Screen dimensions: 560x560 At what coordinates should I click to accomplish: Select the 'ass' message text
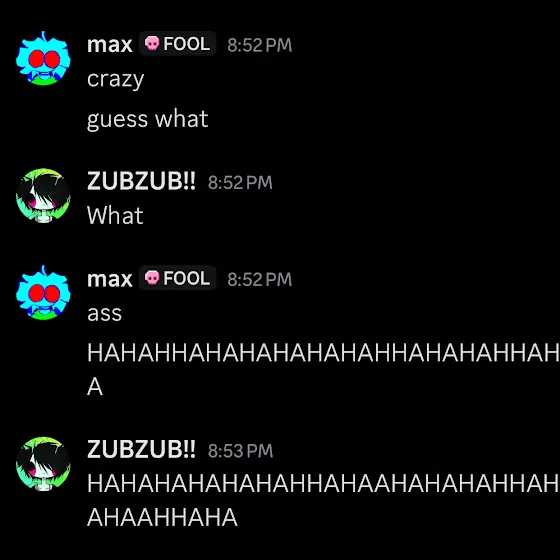104,314
